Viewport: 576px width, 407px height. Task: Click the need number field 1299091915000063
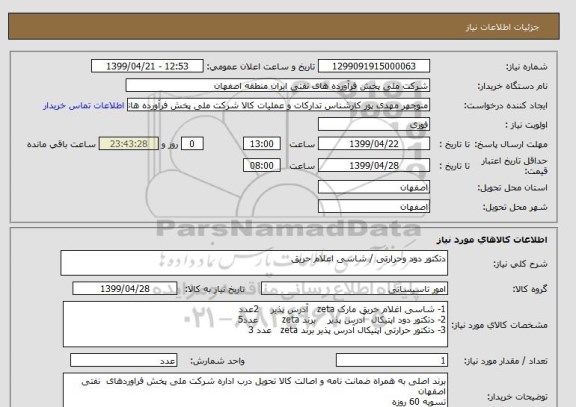tap(374, 66)
